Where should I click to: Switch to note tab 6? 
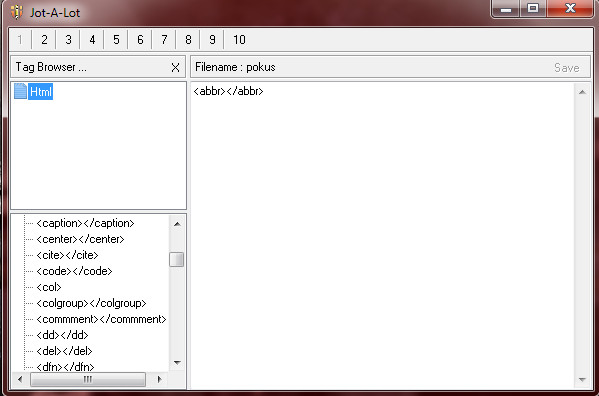pos(140,40)
